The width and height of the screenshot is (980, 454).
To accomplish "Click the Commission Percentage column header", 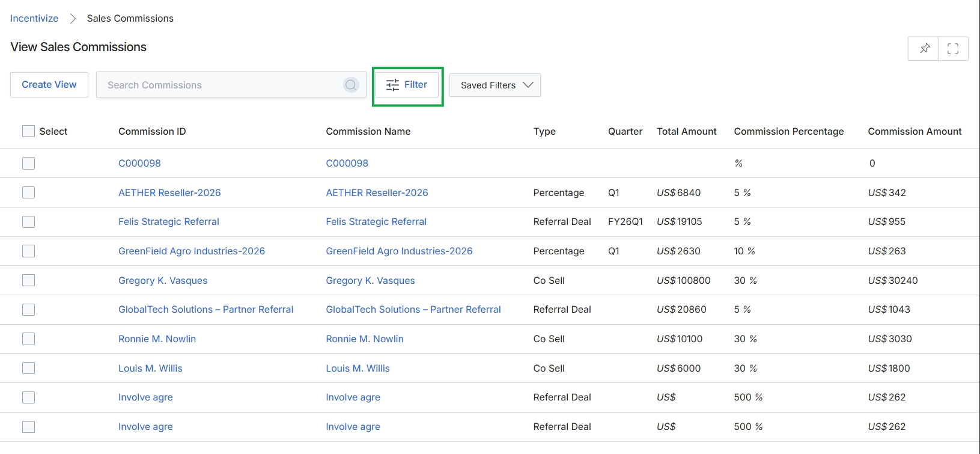I will pyautogui.click(x=789, y=132).
